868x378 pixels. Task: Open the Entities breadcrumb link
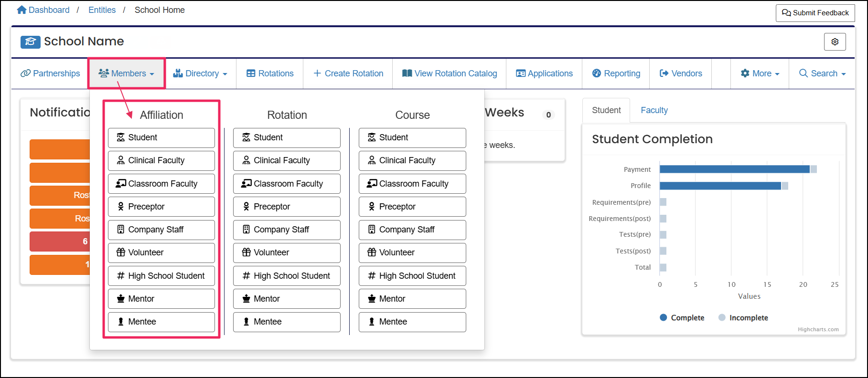tap(102, 10)
